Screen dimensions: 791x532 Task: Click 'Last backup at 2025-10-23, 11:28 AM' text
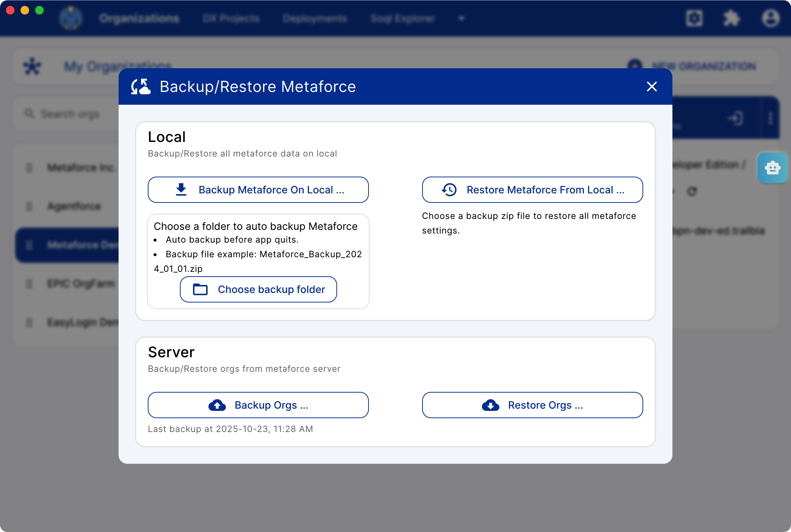(230, 429)
